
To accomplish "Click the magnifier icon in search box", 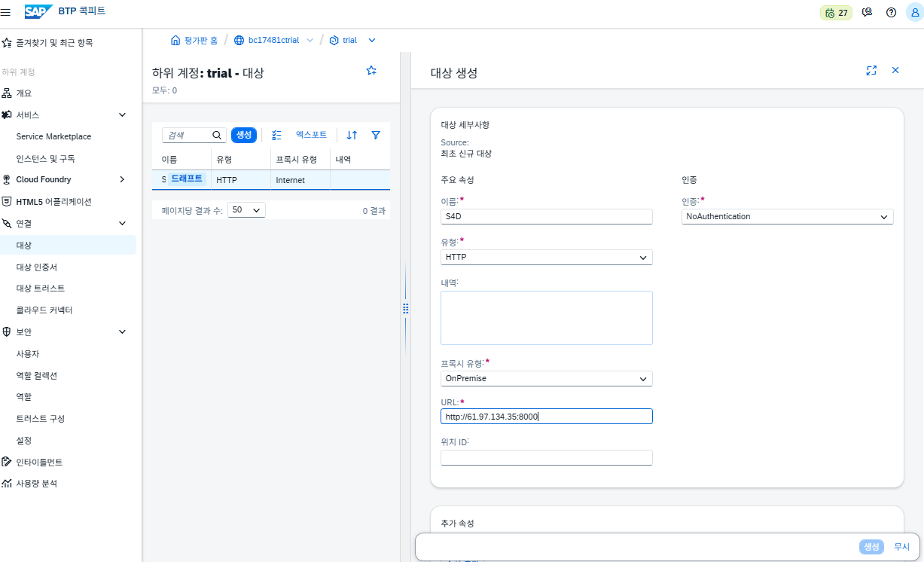I will (217, 136).
